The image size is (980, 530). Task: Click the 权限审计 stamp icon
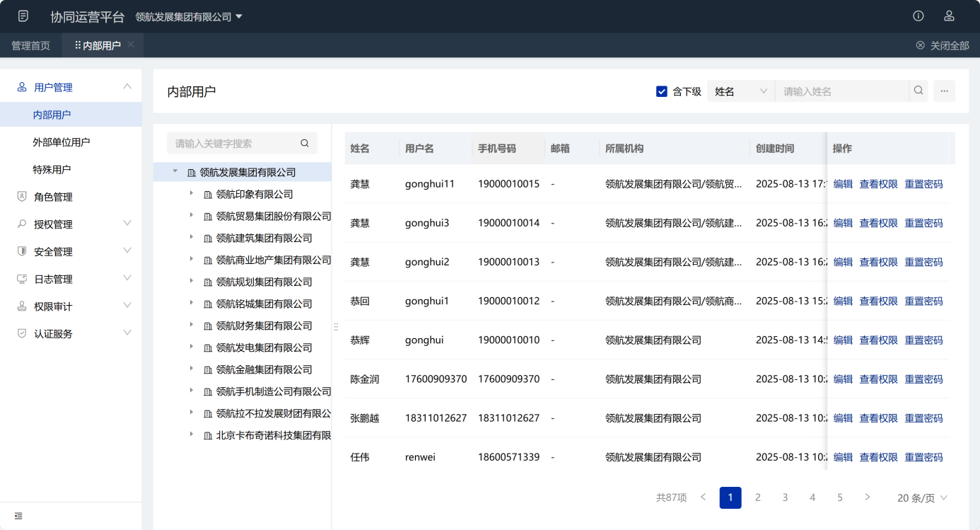[x=22, y=306]
